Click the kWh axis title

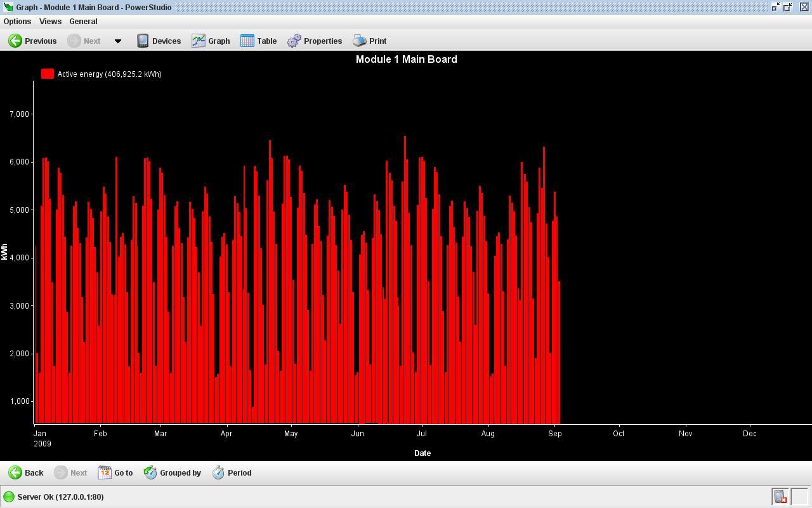pyautogui.click(x=5, y=252)
